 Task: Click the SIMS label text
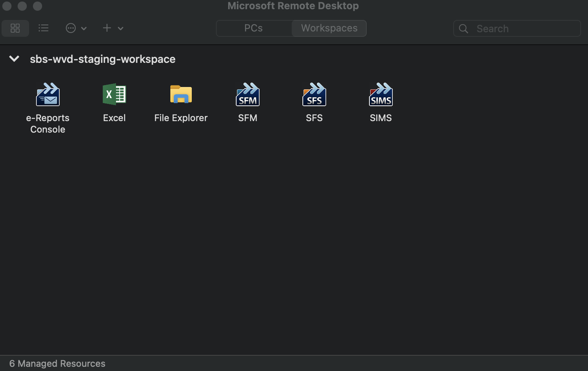click(x=381, y=118)
